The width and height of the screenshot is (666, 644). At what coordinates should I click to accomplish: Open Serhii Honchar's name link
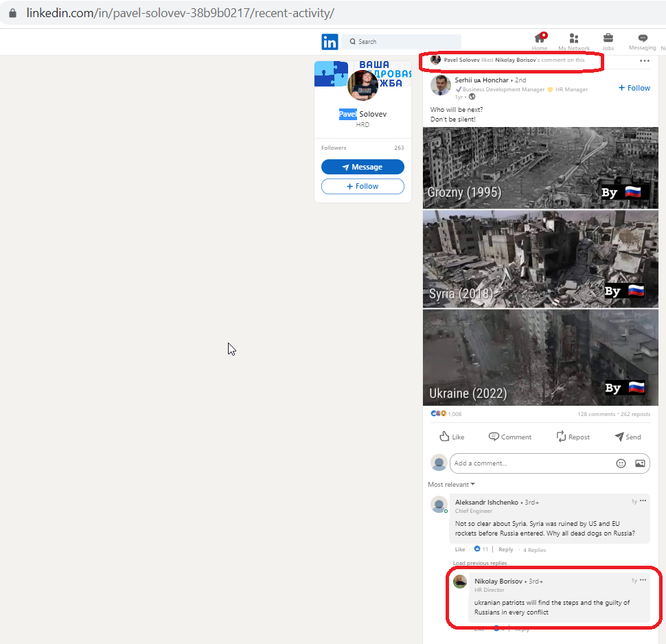(481, 80)
